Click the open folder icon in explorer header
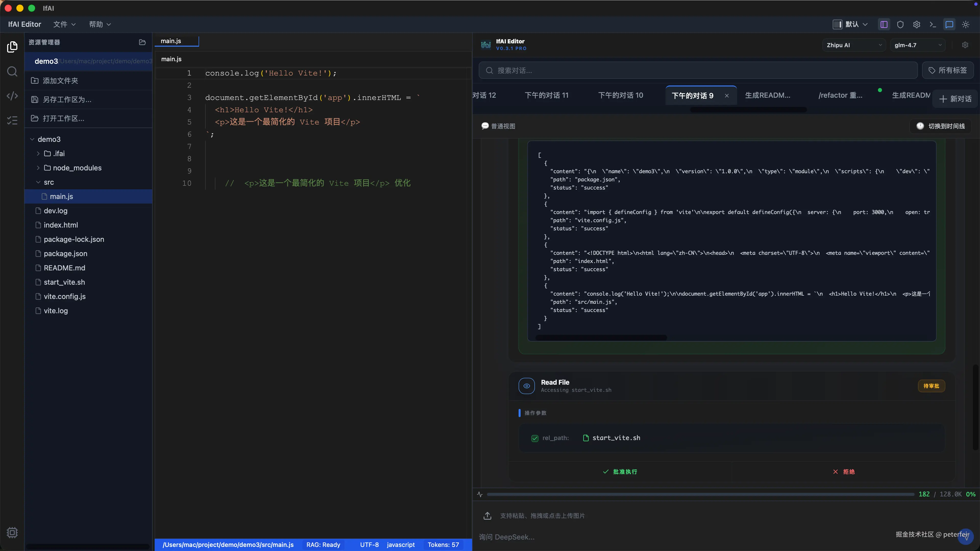This screenshot has width=980, height=551. 142,42
